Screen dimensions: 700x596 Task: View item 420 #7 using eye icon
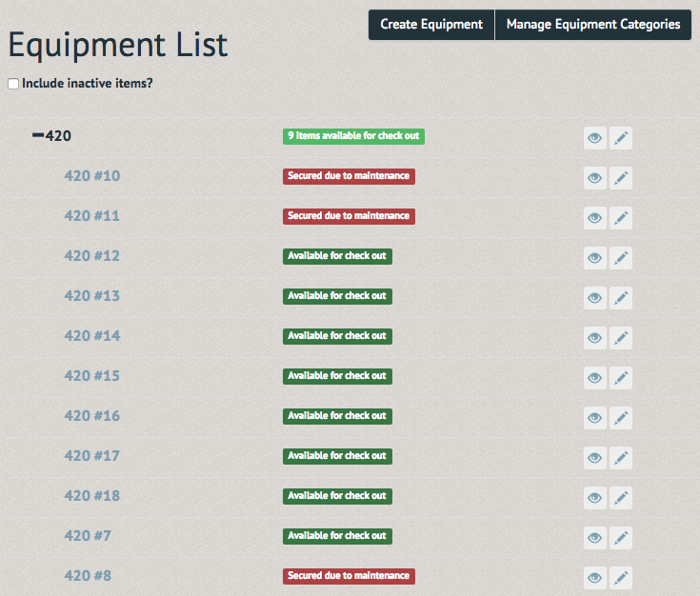594,538
